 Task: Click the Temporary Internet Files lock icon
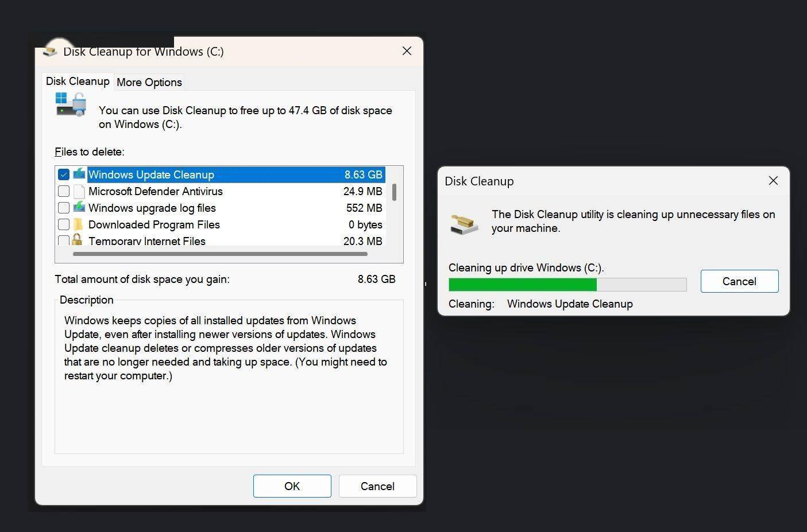[77, 240]
